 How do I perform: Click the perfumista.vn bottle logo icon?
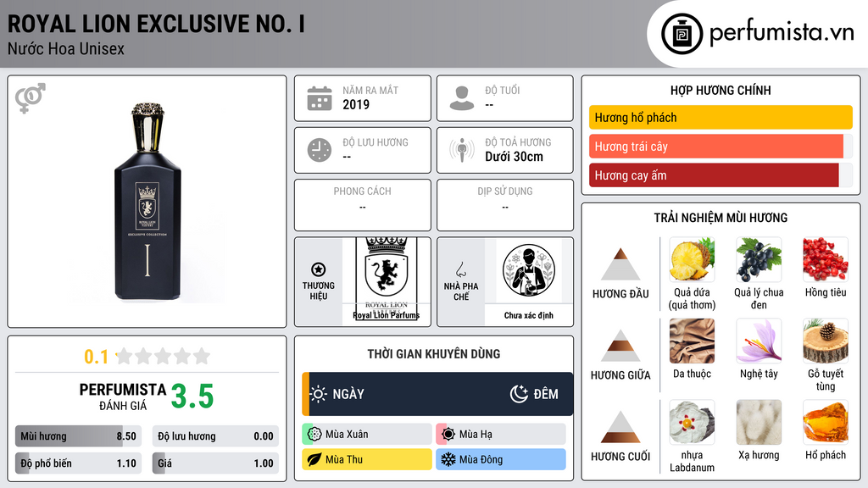click(682, 34)
